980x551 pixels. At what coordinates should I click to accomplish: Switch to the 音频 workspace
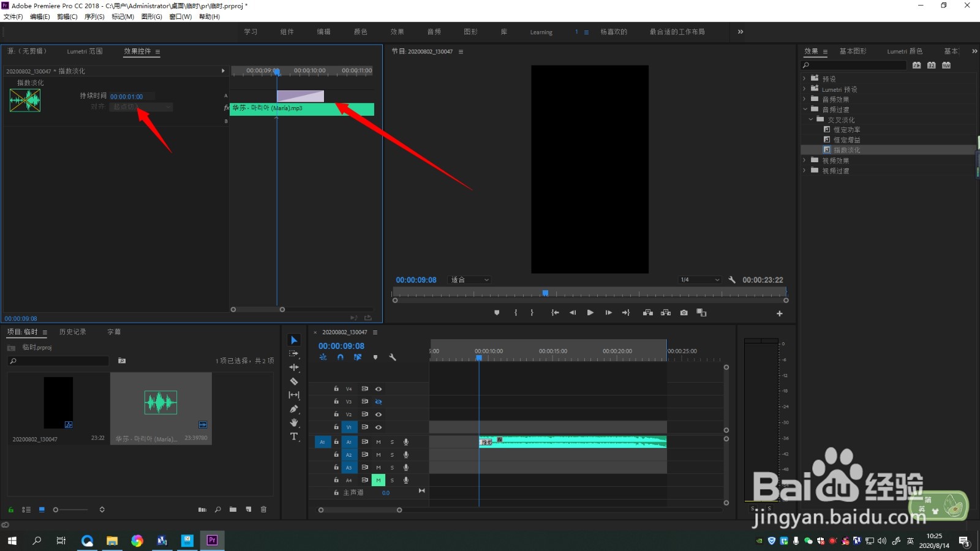tap(434, 32)
